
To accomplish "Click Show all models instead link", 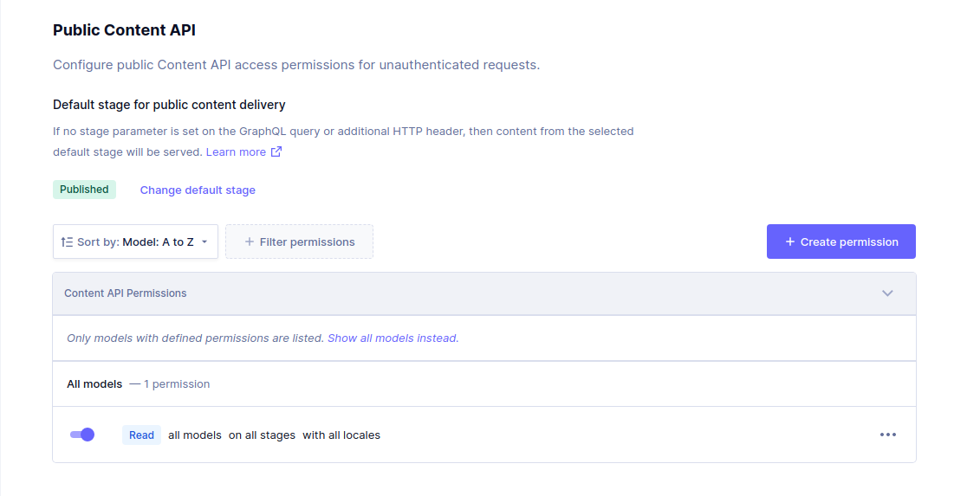I will 393,338.
